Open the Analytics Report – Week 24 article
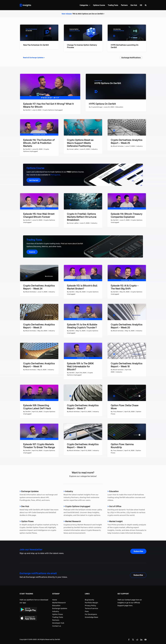Image resolution: width=166 pixels, height=644 pixels. coord(39,287)
